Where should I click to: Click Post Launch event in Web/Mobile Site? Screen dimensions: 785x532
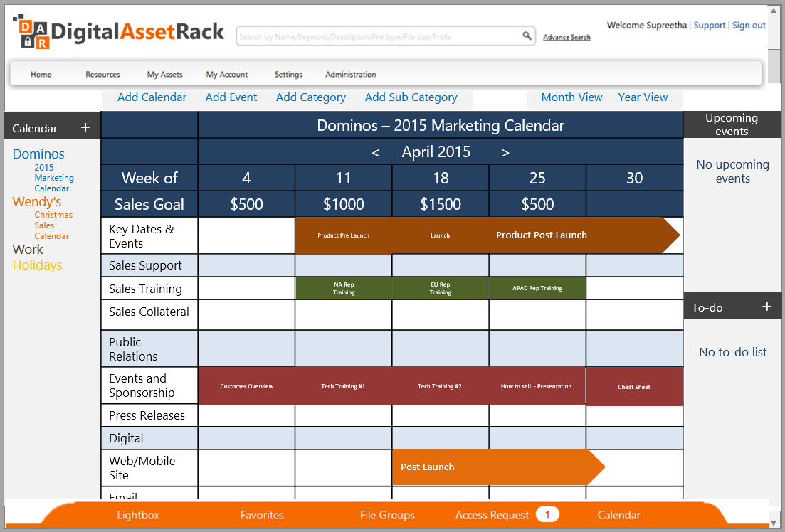[498, 467]
